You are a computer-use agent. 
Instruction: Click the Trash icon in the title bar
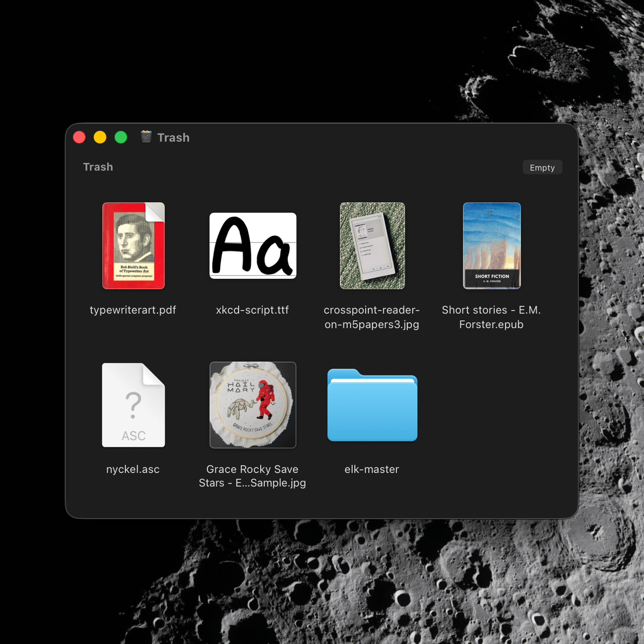[146, 137]
